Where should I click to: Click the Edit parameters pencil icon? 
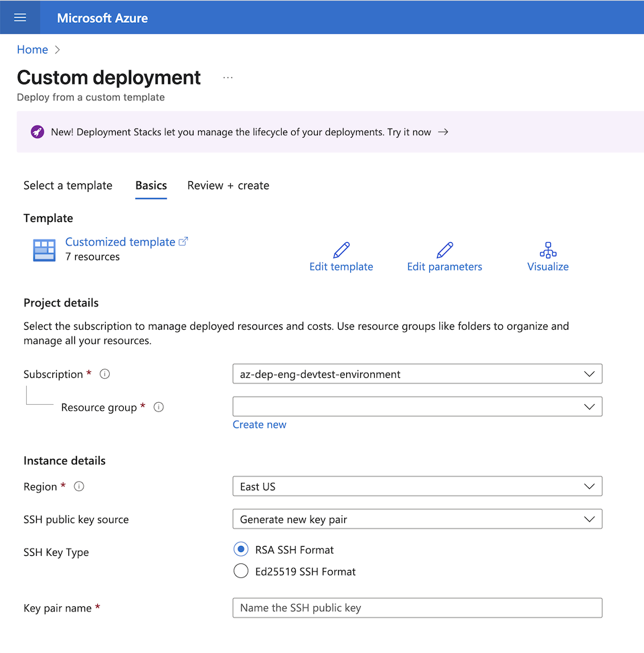tap(445, 251)
